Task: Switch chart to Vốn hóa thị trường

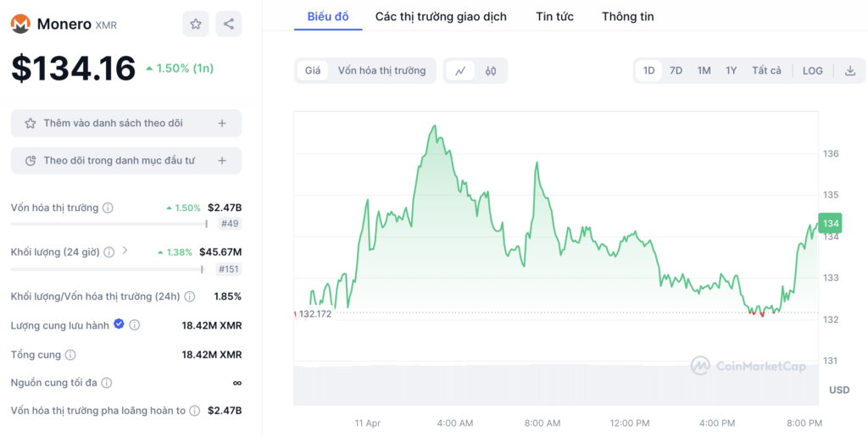Action: [x=382, y=71]
